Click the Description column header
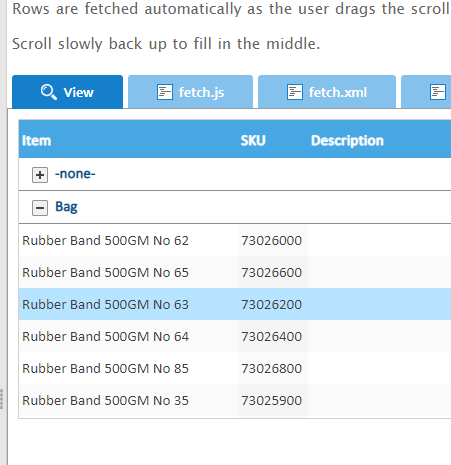The image size is (451, 465). (347, 141)
